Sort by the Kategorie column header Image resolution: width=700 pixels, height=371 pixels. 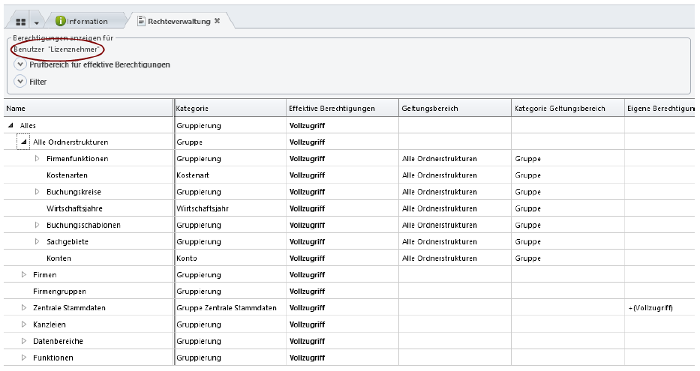(230, 108)
